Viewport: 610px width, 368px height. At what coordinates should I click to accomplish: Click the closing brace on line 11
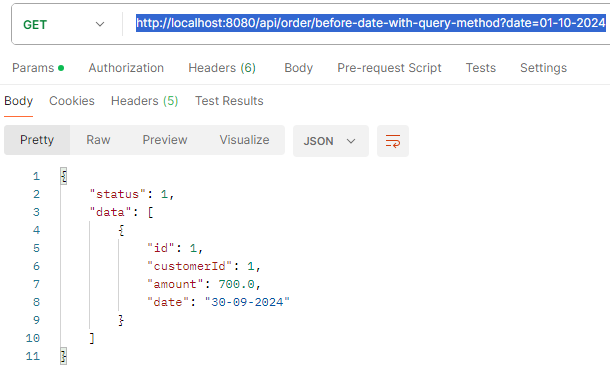(63, 356)
